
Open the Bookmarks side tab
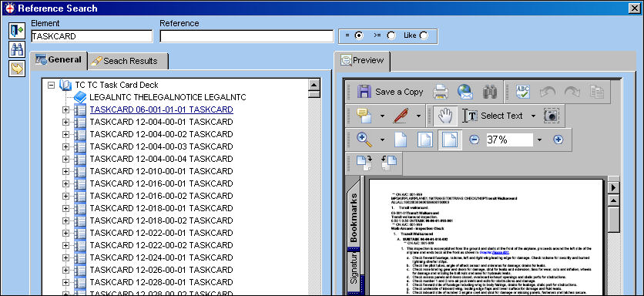[354, 217]
